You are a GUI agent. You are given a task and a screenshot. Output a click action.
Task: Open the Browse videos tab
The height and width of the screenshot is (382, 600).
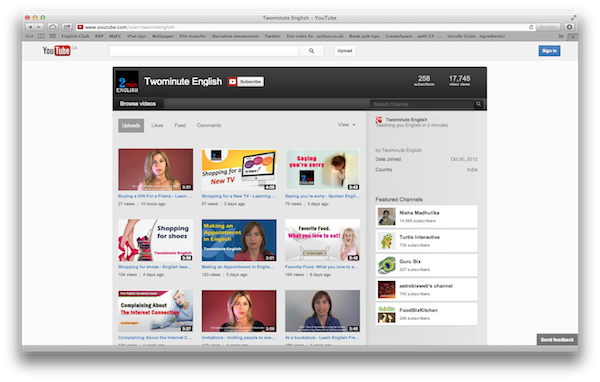(138, 104)
